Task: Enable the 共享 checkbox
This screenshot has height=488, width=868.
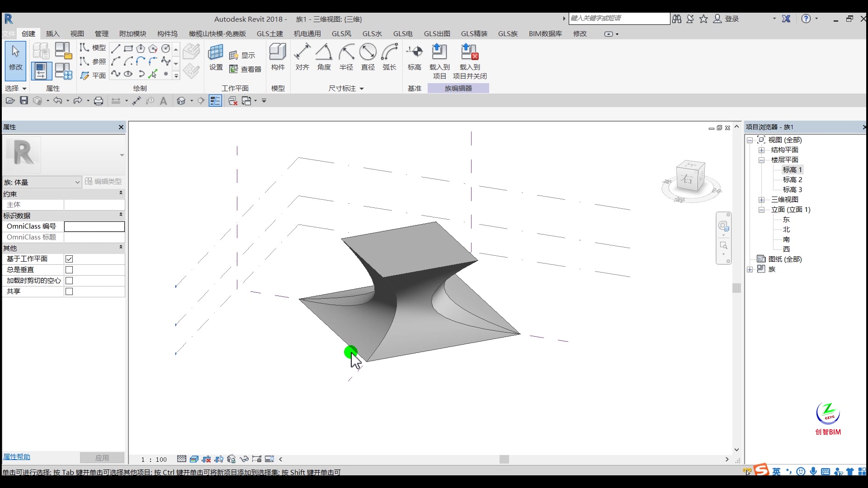Action: 69,291
